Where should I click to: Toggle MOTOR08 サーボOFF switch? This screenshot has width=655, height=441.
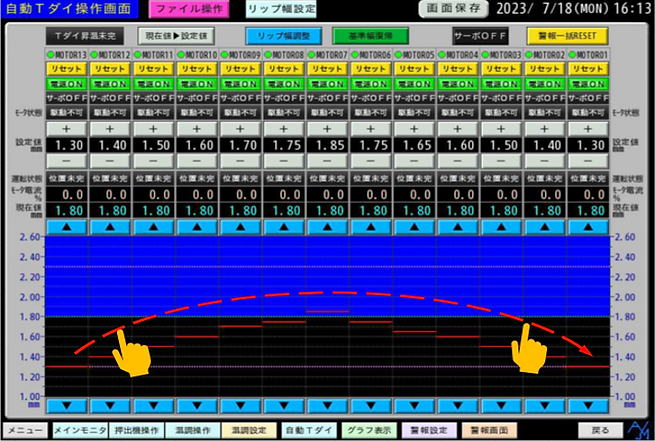pos(284,99)
